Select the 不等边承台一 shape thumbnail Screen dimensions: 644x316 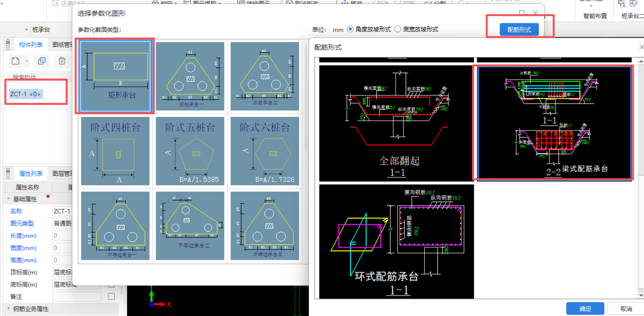115,226
